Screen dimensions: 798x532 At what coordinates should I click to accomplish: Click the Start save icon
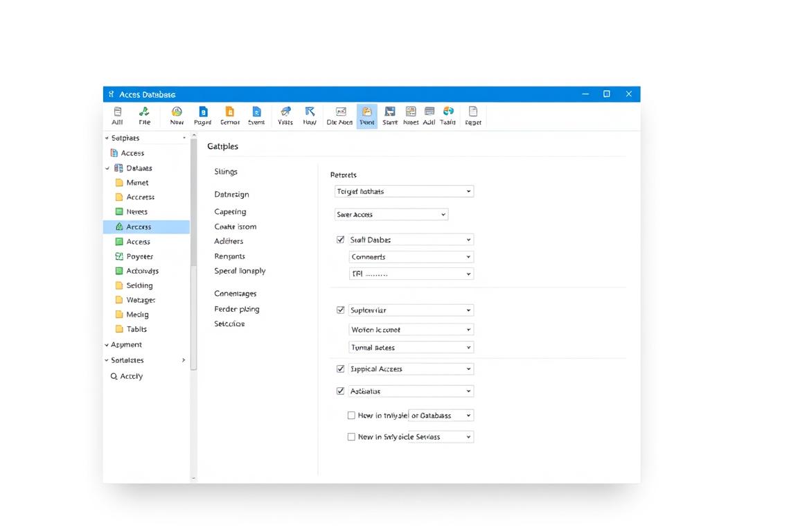[x=390, y=115]
